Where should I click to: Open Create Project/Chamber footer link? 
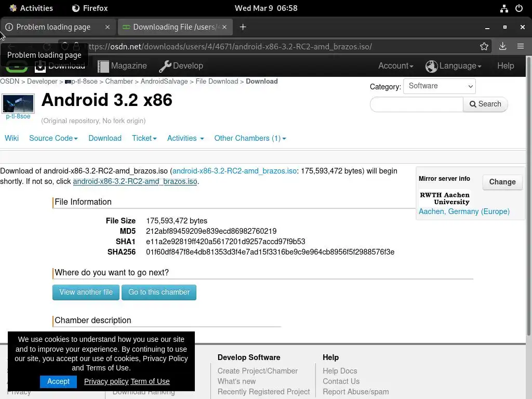pyautogui.click(x=258, y=371)
